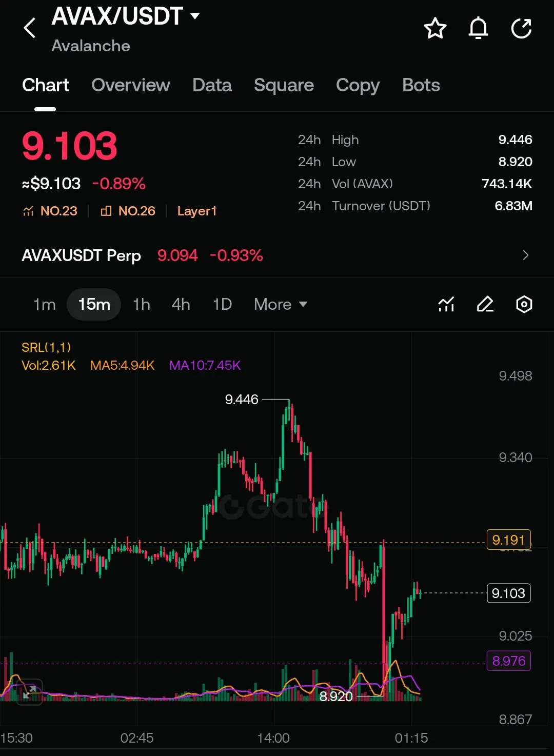This screenshot has width=554, height=756.
Task: Tap the 24h Turnover value 6.83M
Action: 513,206
